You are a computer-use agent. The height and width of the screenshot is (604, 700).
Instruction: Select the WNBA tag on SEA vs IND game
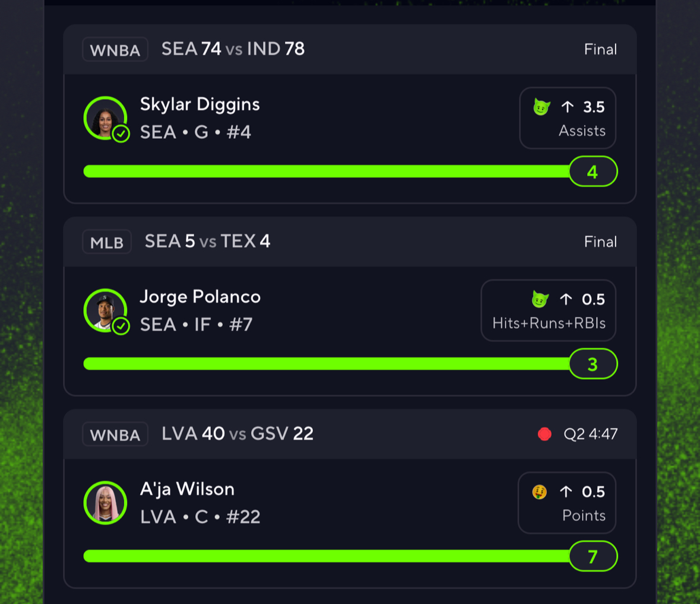coord(115,49)
